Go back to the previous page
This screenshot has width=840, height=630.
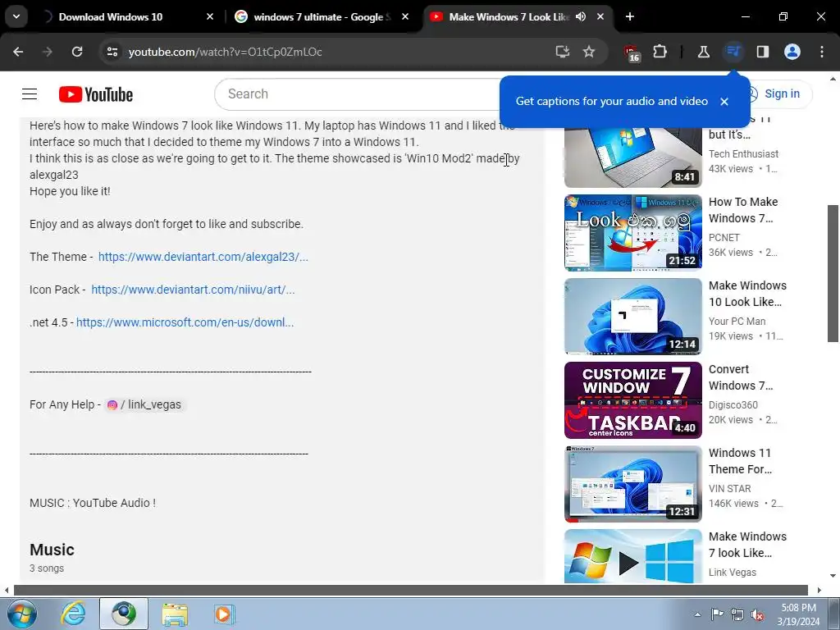[x=18, y=52]
